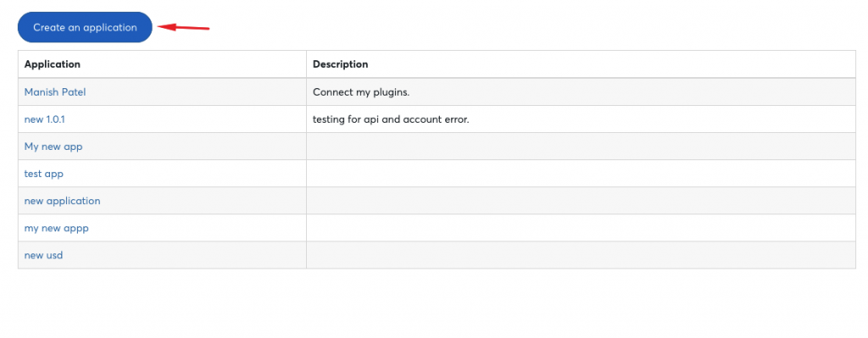Select the My new app link
Image resolution: width=868 pixels, height=338 pixels.
point(53,147)
